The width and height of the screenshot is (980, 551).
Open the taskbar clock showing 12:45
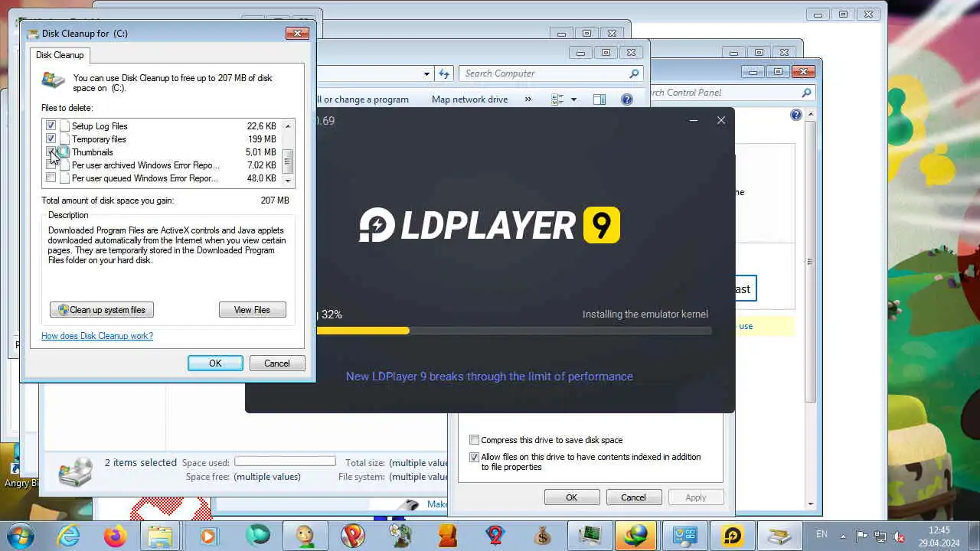click(x=939, y=536)
